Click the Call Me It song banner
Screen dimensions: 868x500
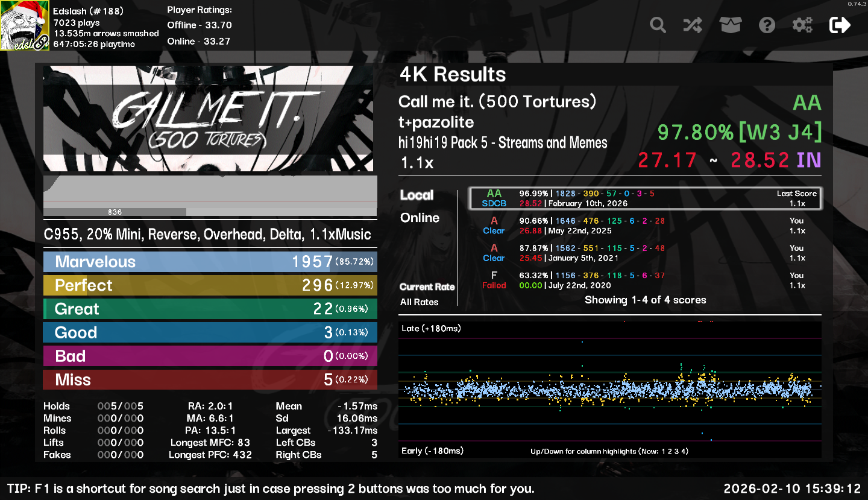208,119
